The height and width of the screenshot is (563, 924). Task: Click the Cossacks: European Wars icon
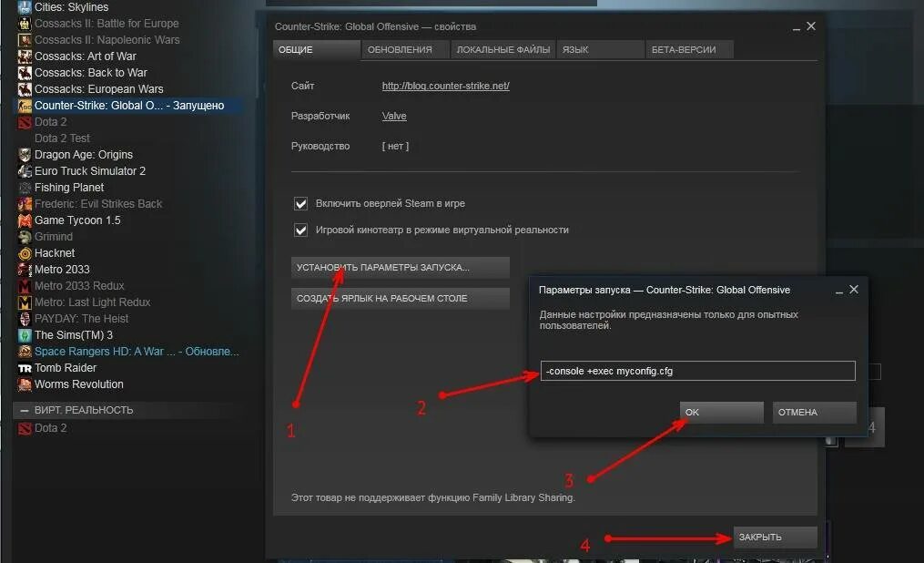pos(25,89)
